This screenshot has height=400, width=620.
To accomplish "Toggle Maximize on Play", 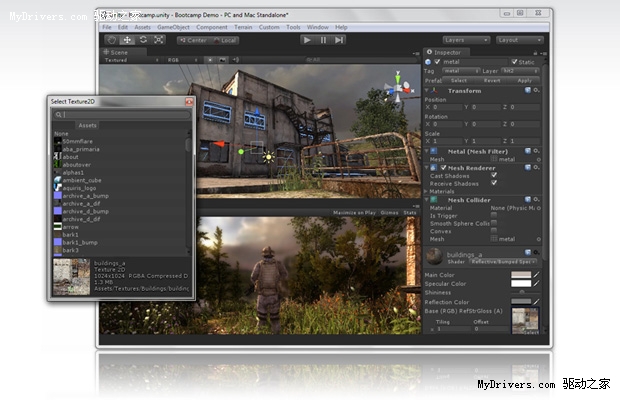I will [354, 213].
